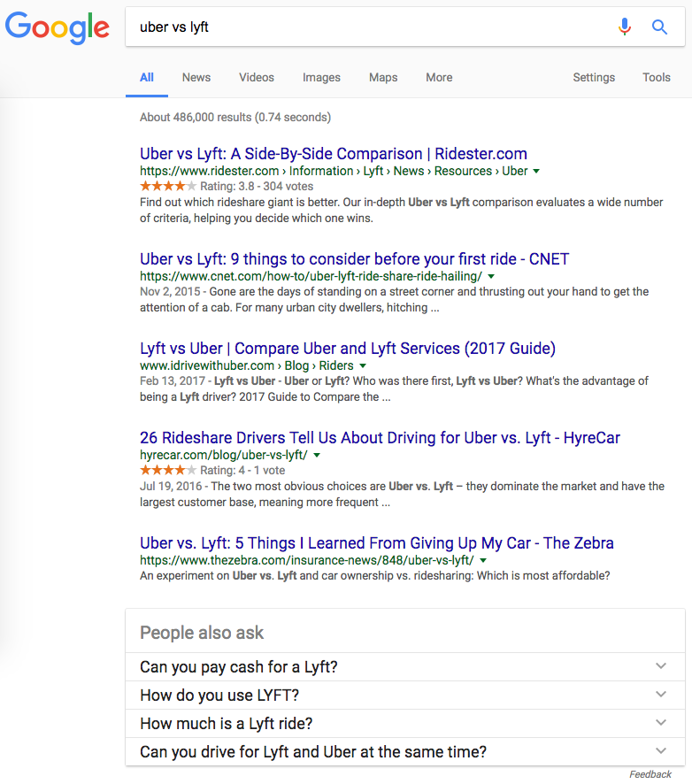Open the Videos search tab
Viewport: 692px width, 784px height.
click(257, 77)
